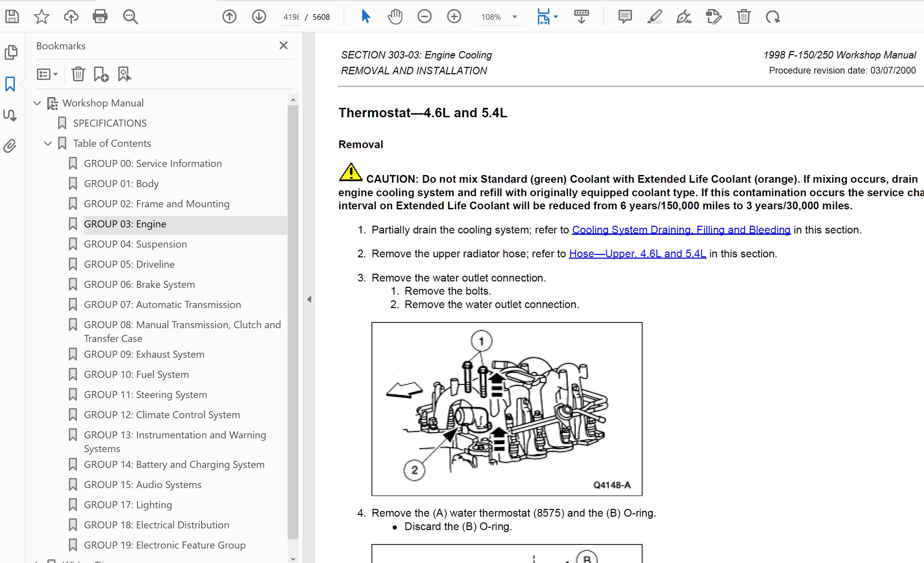Go to previous page arrow

click(229, 17)
